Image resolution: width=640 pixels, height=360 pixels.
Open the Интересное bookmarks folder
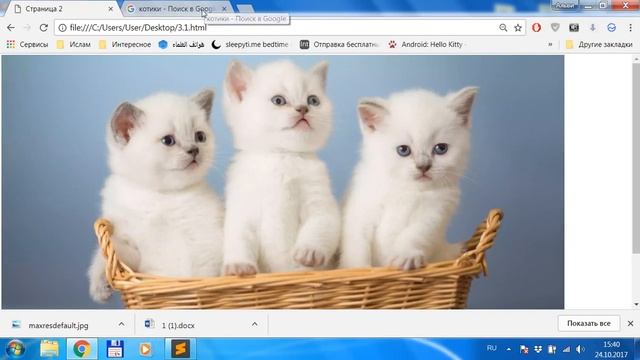coord(125,44)
